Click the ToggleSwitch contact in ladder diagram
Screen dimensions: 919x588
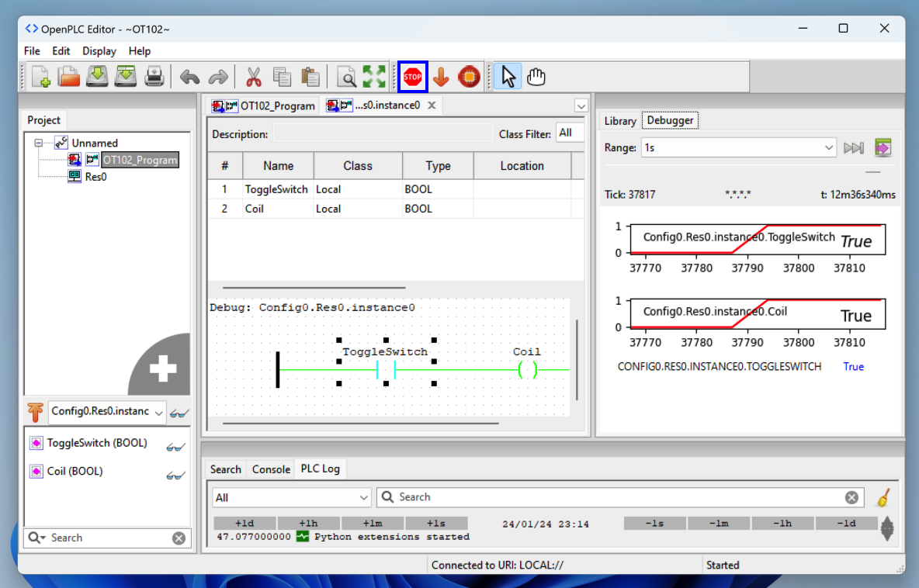point(386,369)
